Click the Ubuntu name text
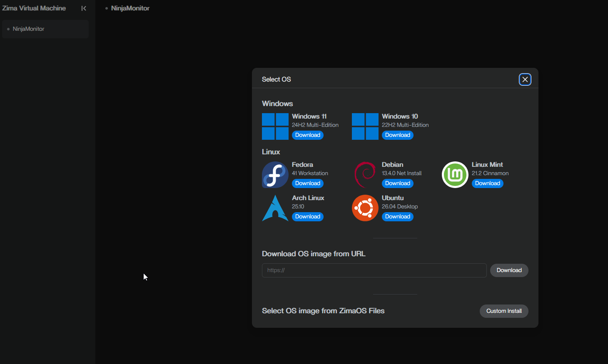This screenshot has width=608, height=364. click(x=393, y=198)
